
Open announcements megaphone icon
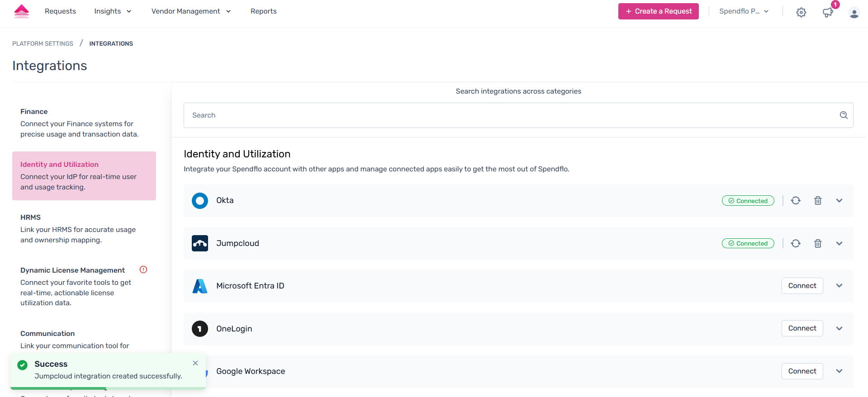coord(827,12)
